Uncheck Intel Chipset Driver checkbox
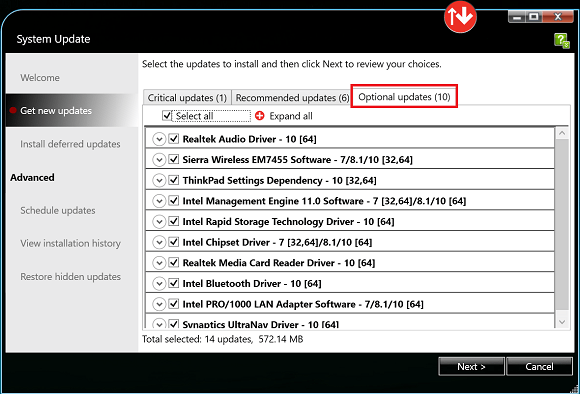 (173, 242)
